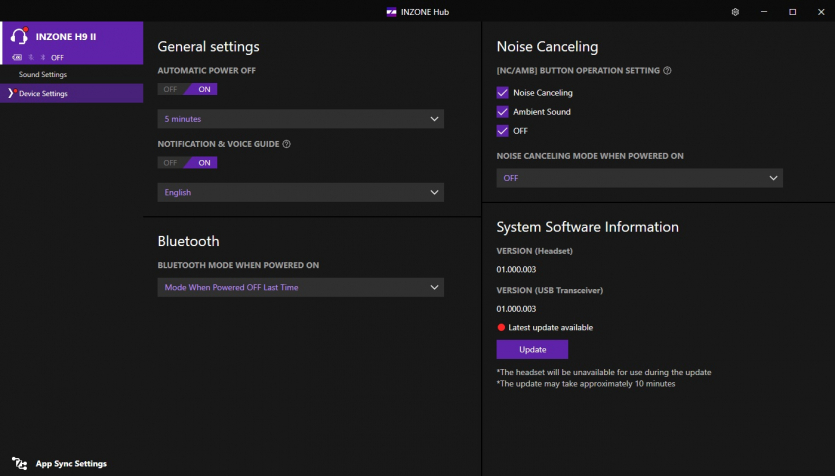Open Sound Settings in sidebar
The width and height of the screenshot is (835, 476).
(43, 75)
